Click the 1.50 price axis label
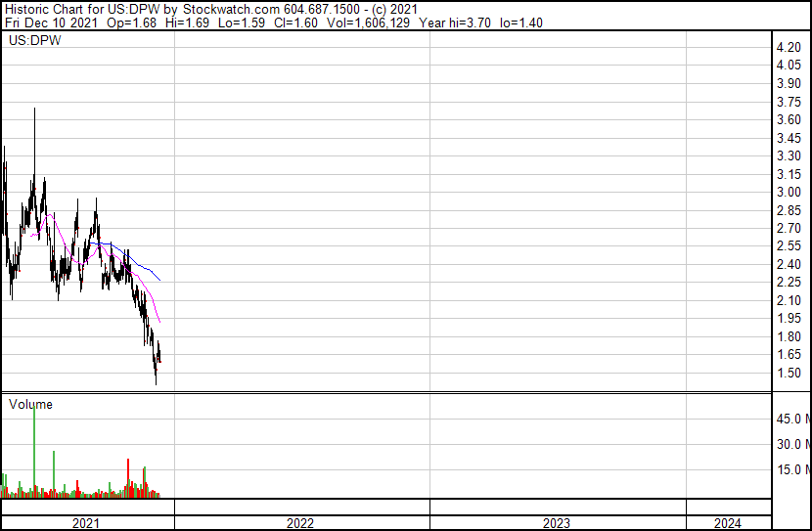This screenshot has width=812, height=531. coord(789,373)
